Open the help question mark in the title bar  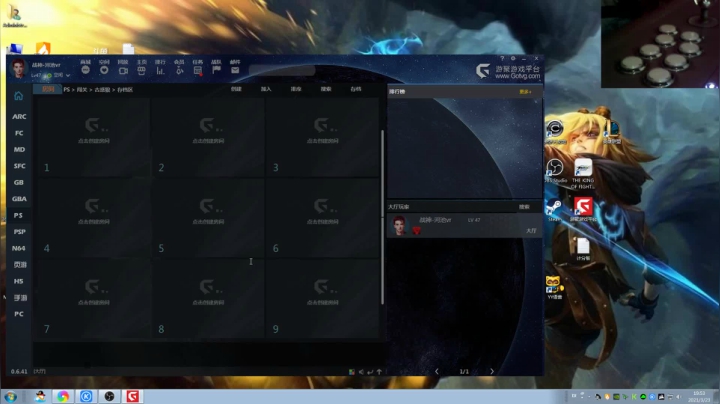502,58
